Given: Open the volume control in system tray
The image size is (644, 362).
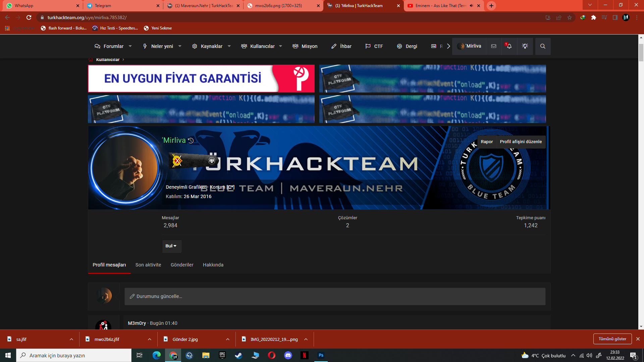Looking at the screenshot, I should pyautogui.click(x=589, y=356).
